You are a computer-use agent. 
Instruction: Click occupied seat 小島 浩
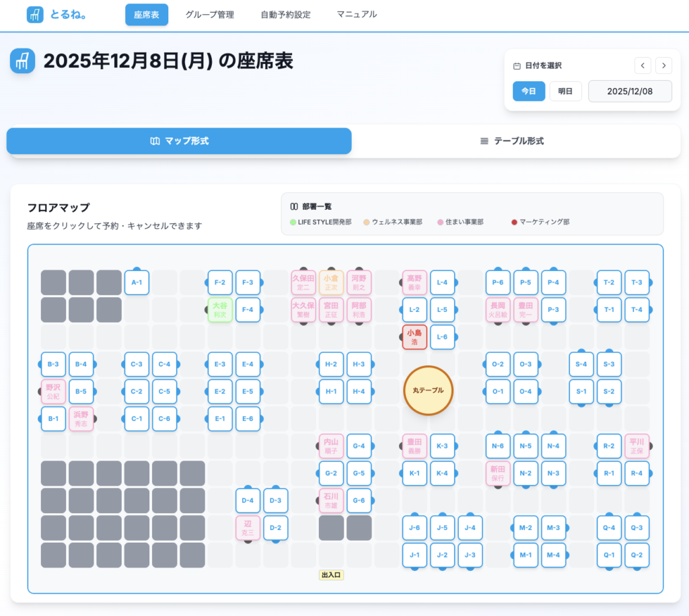pyautogui.click(x=414, y=337)
